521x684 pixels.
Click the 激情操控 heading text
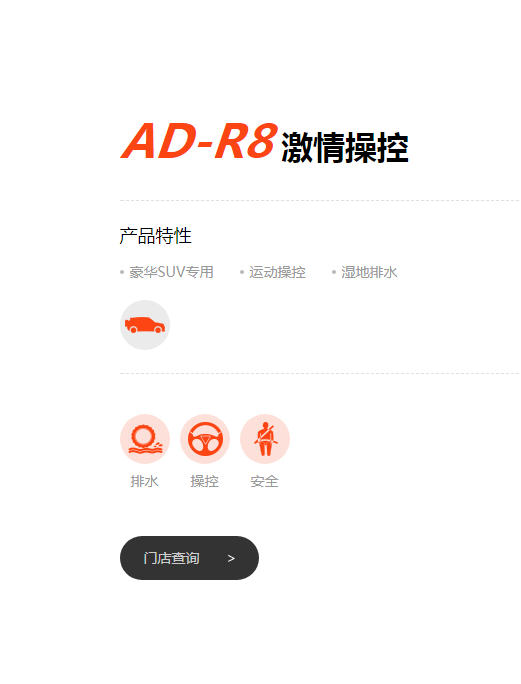click(345, 148)
